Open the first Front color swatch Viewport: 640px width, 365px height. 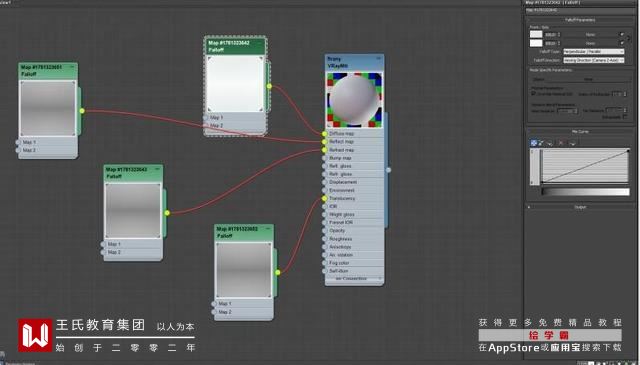click(536, 34)
